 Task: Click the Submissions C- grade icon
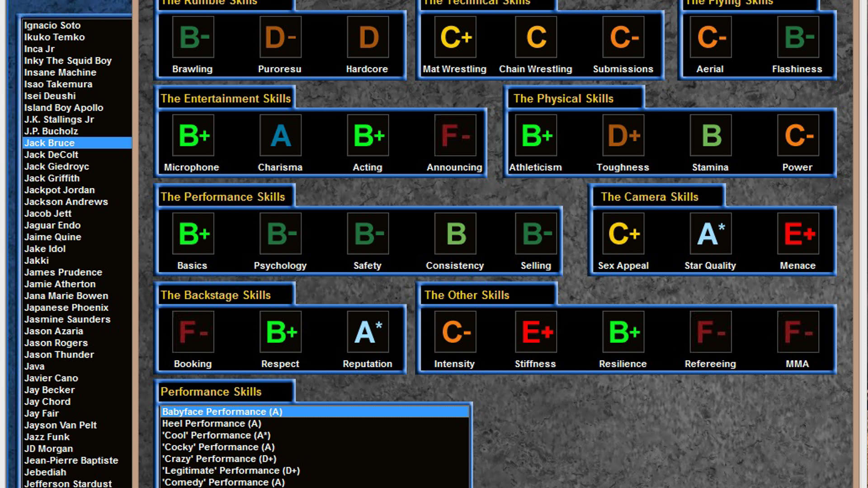pos(623,37)
